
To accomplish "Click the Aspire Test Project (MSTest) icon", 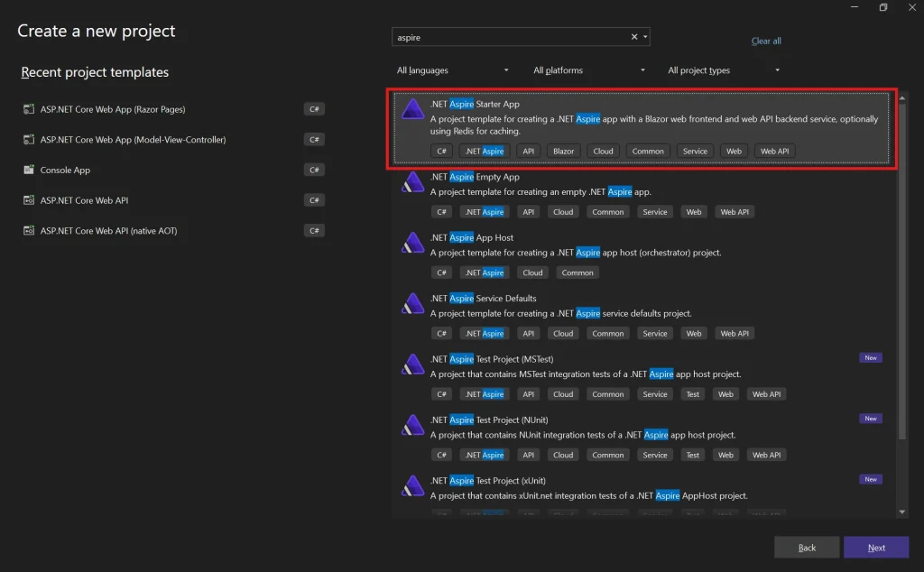I will coord(412,364).
